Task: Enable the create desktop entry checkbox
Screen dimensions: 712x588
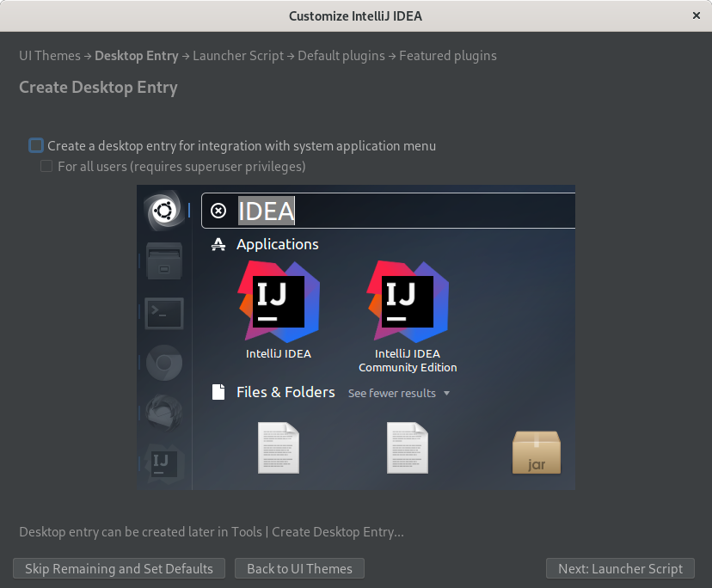Action: tap(36, 146)
